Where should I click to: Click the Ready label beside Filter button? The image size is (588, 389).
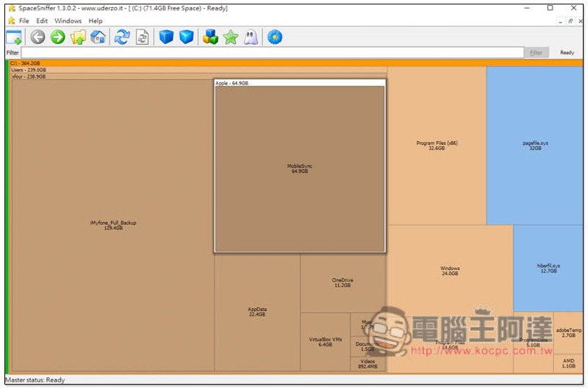[x=567, y=52]
